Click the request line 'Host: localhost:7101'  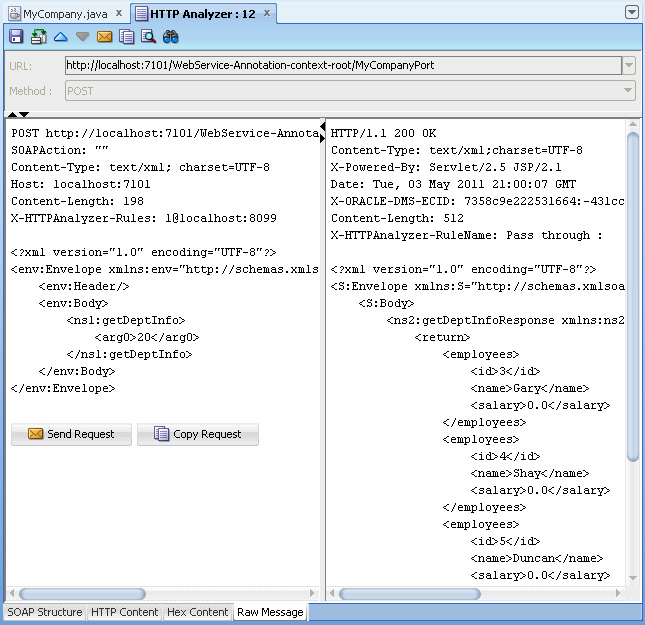81,184
